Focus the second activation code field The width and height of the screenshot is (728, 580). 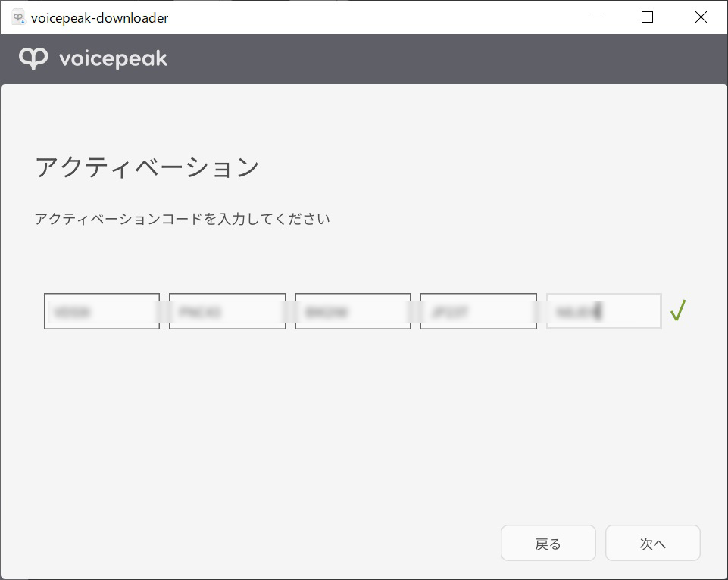click(x=227, y=311)
